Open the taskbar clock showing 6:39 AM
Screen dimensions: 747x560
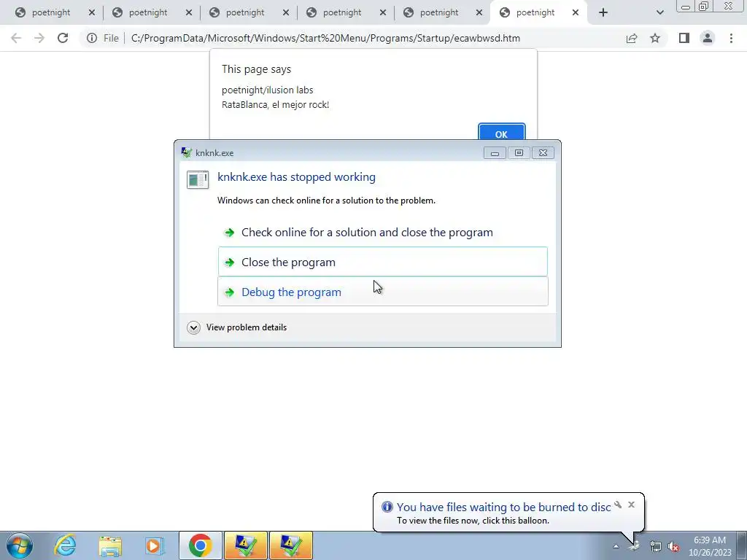(x=709, y=546)
